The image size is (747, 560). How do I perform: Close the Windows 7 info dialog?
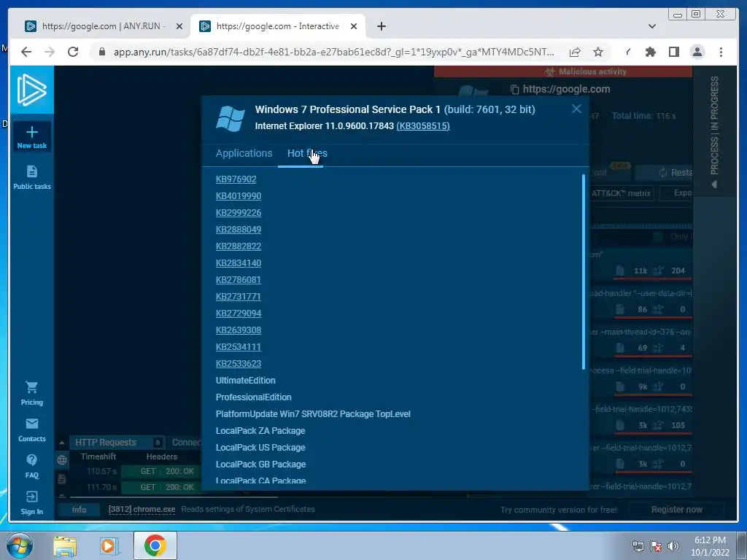(x=576, y=109)
